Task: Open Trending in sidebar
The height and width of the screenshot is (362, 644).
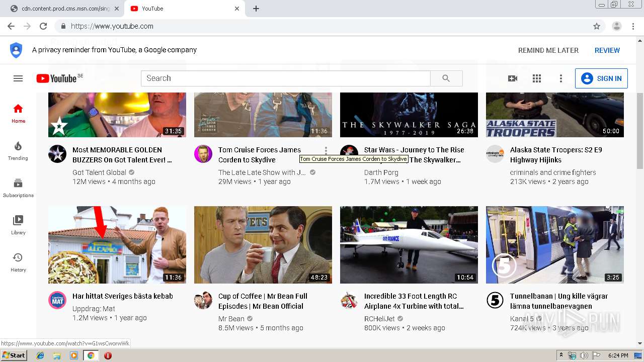Action: click(x=18, y=150)
